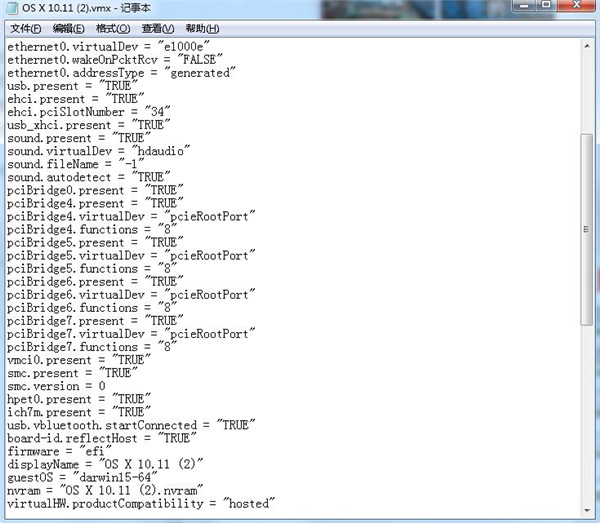The image size is (600, 523).
Task: Click the line pciBridge4.functions = "8"
Action: point(92,229)
